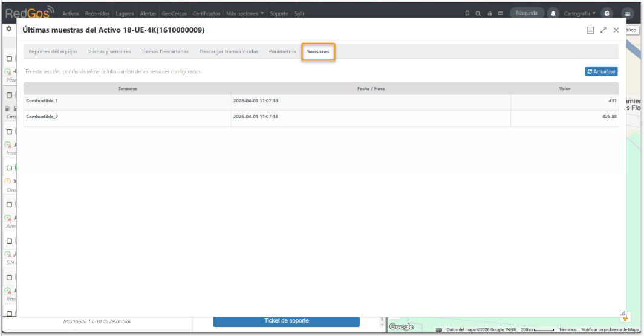644x336 pixels.
Task: Open the Alertas menu item
Action: [x=148, y=13]
